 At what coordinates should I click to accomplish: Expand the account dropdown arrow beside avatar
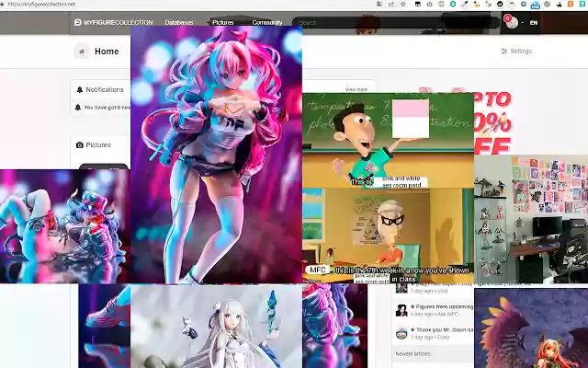[522, 23]
